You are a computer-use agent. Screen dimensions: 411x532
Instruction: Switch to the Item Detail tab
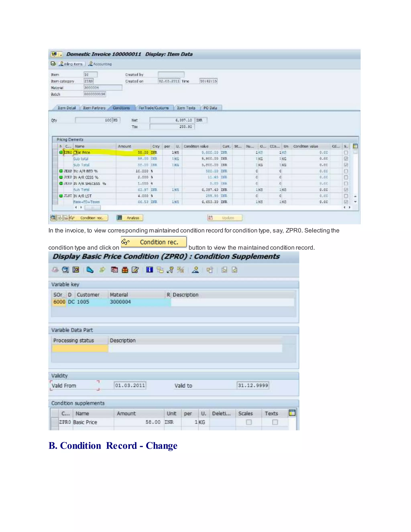[66, 108]
